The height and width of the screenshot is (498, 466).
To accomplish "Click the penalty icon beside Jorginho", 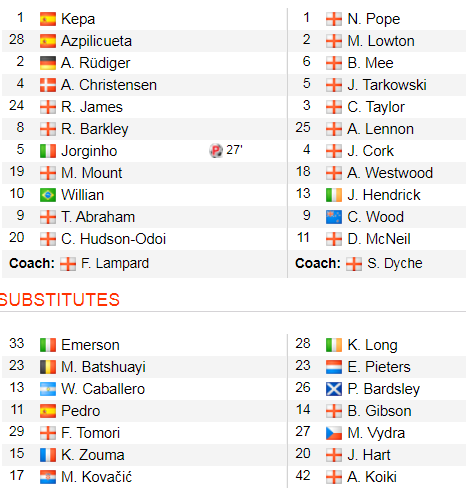I will click(x=216, y=151).
